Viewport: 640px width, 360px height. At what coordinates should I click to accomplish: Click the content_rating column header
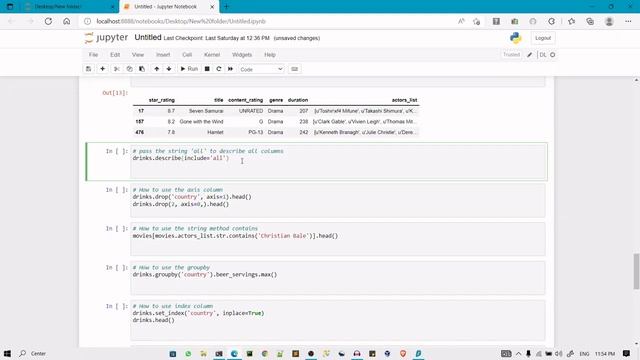coord(245,100)
